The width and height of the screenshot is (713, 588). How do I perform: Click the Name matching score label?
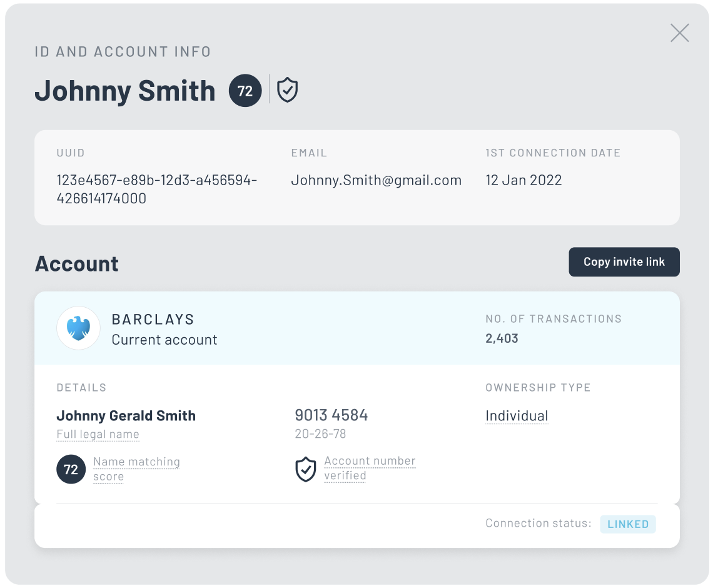[x=136, y=469]
